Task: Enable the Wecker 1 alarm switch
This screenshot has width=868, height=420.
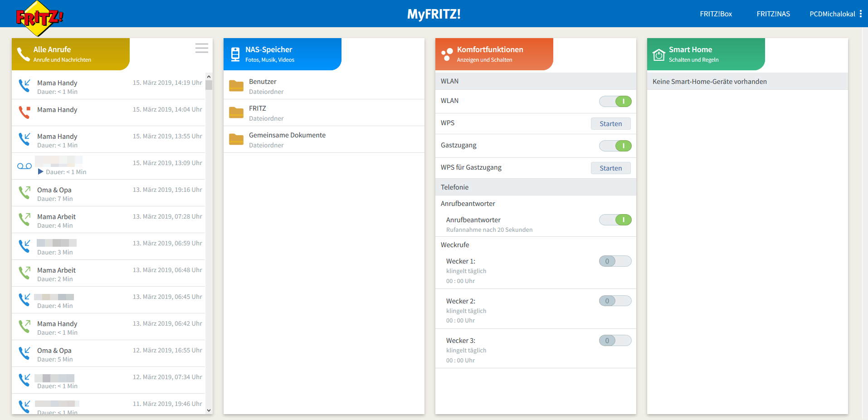Action: pos(615,261)
